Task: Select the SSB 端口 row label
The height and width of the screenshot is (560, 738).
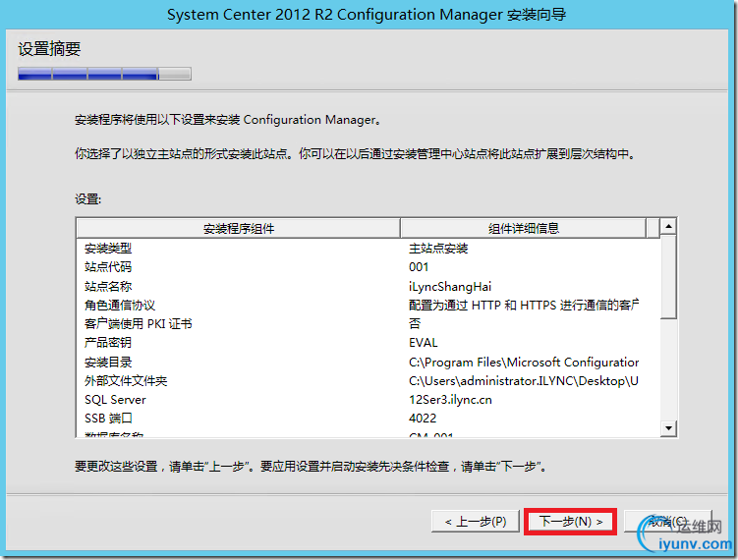Action: pos(108,418)
